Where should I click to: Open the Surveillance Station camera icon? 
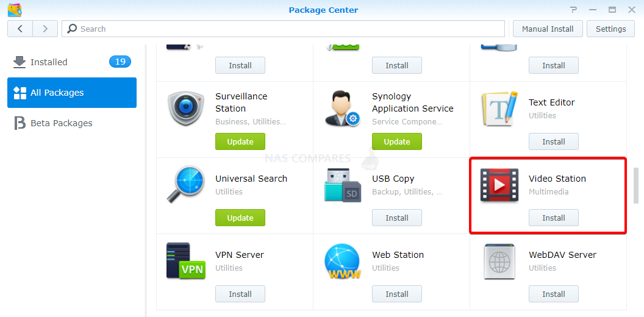[185, 109]
